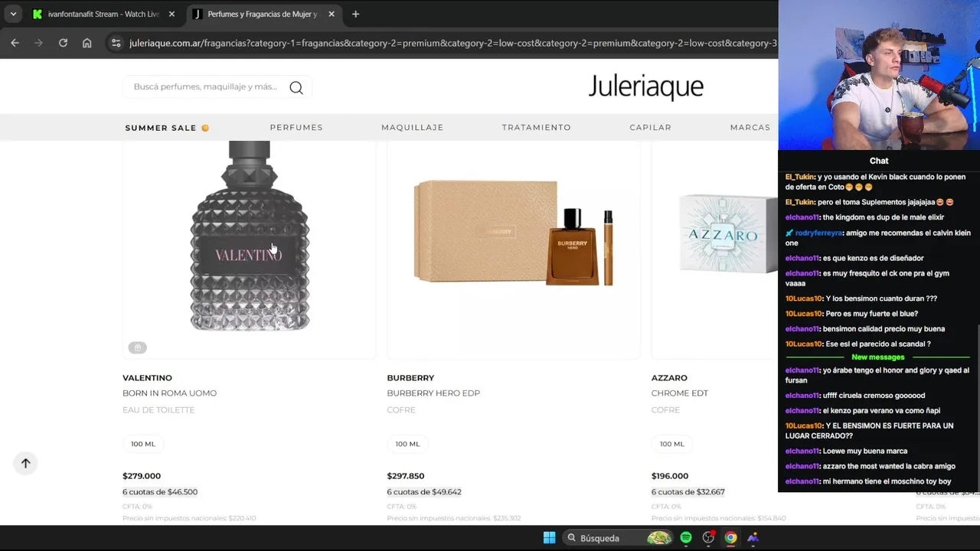Select 100 ML size for Valentino
The height and width of the screenshot is (551, 980).
[x=143, y=444]
